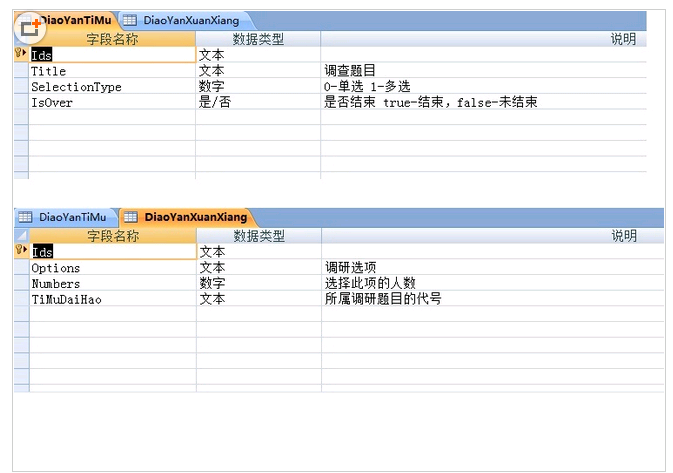Switch to DiaoYanTiMu tab in lower window
This screenshot has height=473, width=673.
72,217
